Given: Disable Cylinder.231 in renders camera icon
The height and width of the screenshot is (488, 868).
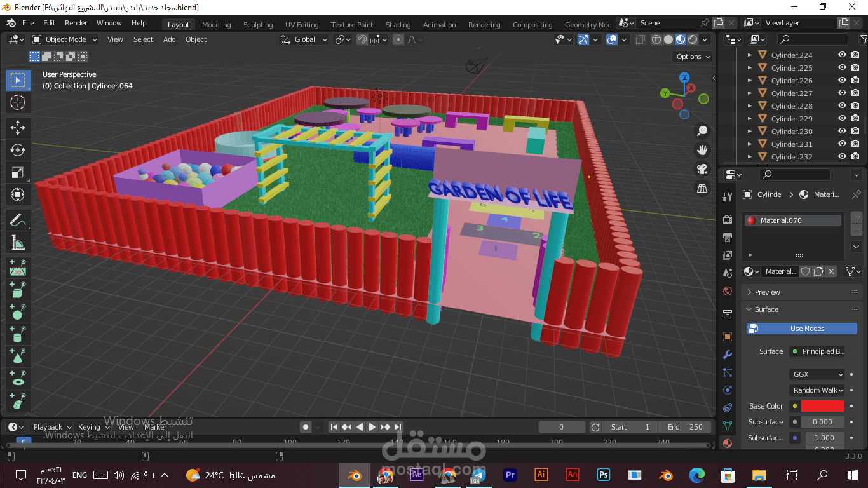Looking at the screenshot, I should click(x=855, y=144).
